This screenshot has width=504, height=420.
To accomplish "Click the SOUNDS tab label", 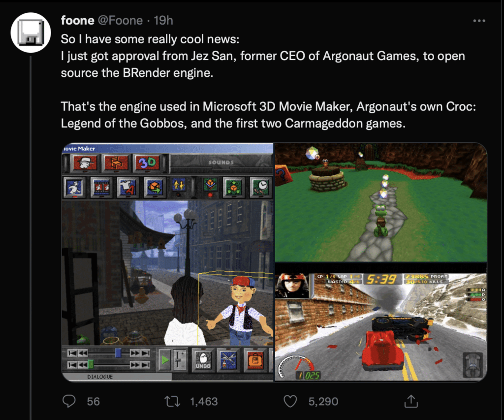I will (221, 162).
